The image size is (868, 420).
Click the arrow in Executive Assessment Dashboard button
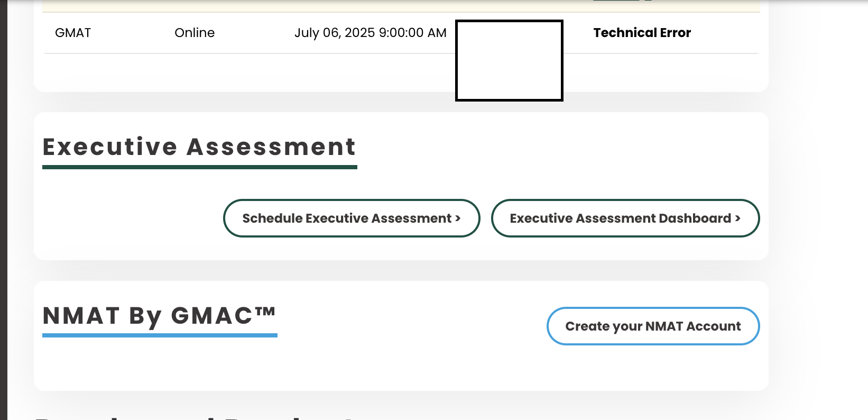(x=738, y=218)
